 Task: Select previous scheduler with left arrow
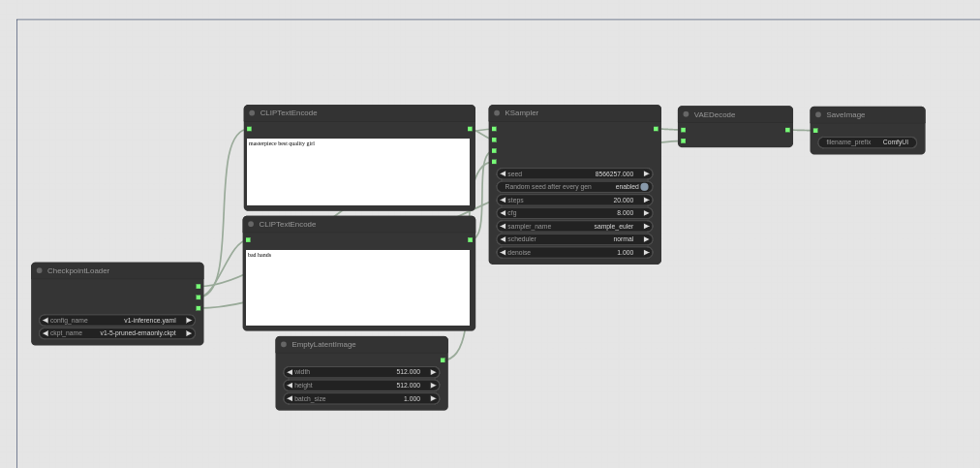(x=503, y=239)
